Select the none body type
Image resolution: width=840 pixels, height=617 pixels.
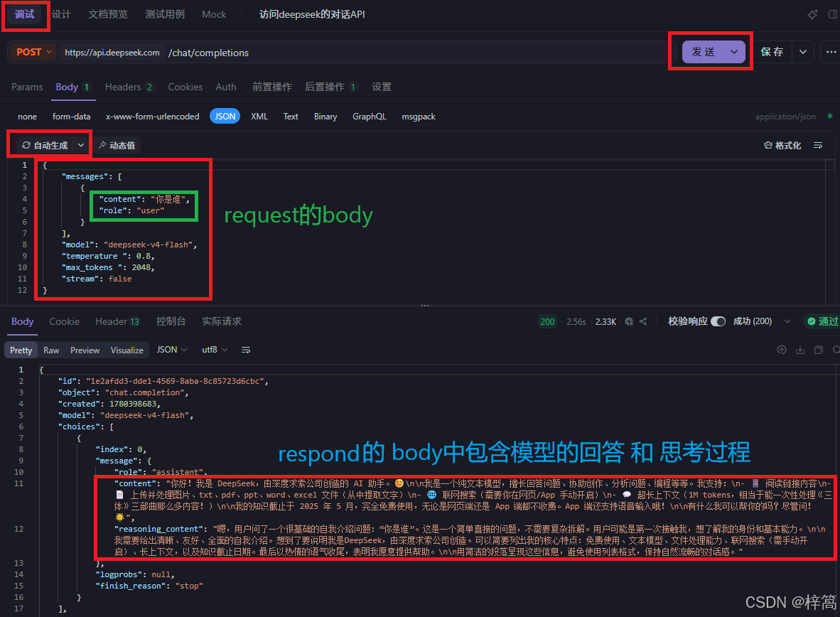tap(27, 117)
